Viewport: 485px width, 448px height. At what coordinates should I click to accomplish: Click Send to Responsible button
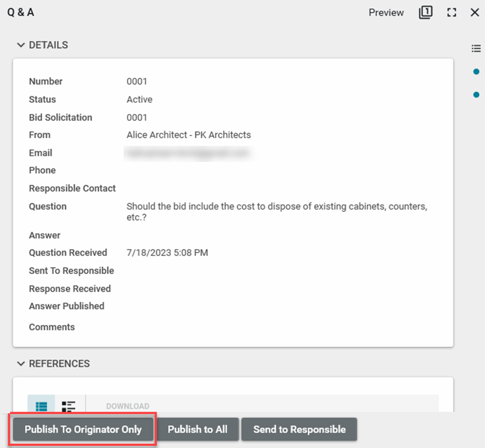click(x=299, y=430)
